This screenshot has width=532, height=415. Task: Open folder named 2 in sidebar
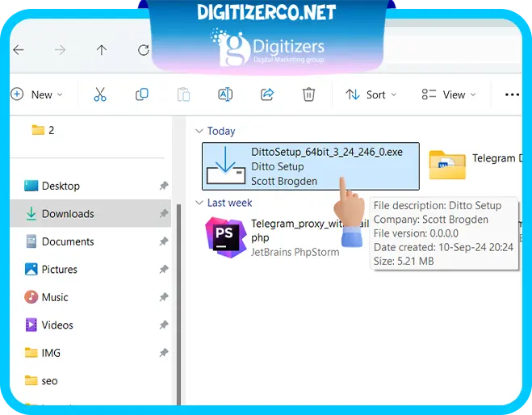coord(43,130)
